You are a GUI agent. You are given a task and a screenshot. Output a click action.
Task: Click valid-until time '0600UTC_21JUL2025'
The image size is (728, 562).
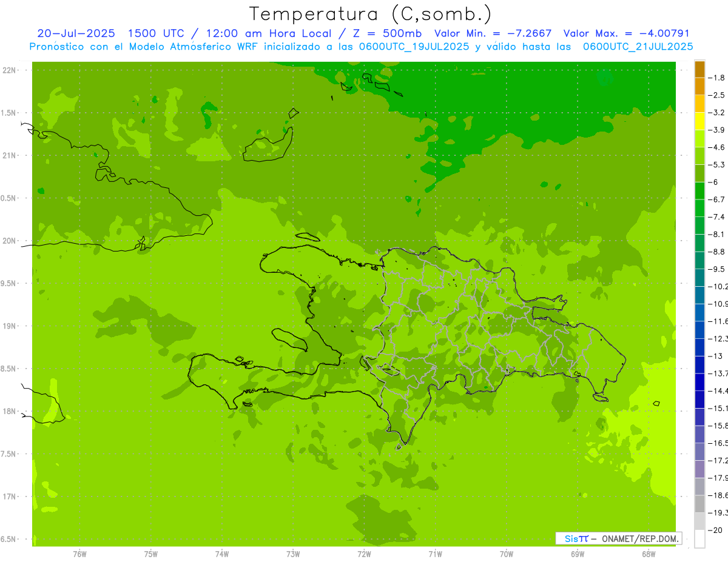(638, 47)
